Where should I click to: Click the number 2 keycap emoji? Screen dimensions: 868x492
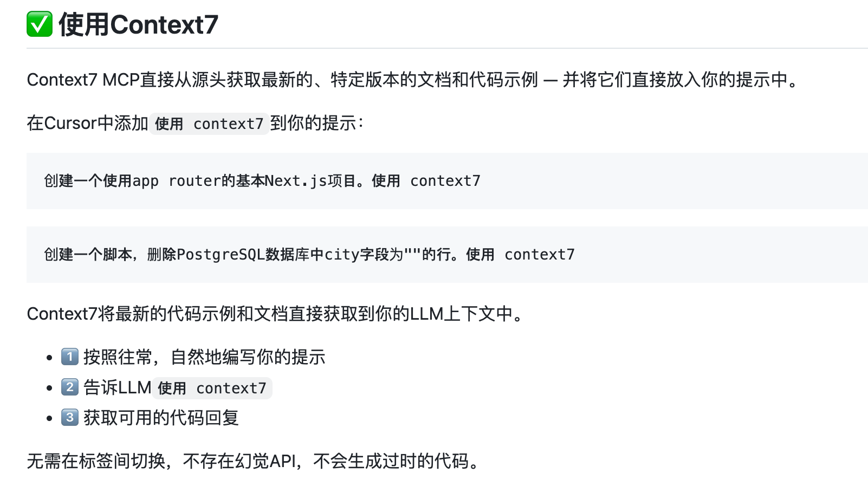click(69, 387)
